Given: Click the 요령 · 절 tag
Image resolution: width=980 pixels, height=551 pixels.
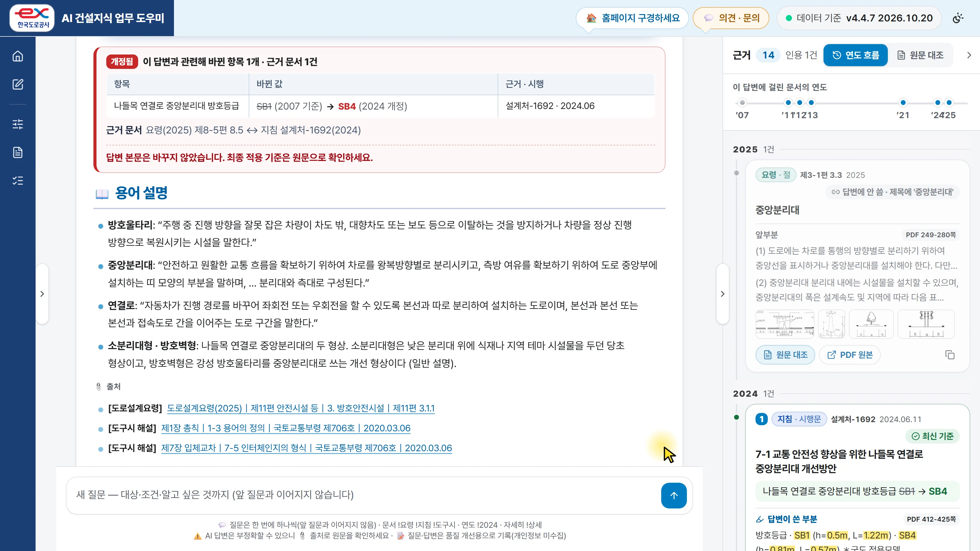Looking at the screenshot, I should [775, 175].
